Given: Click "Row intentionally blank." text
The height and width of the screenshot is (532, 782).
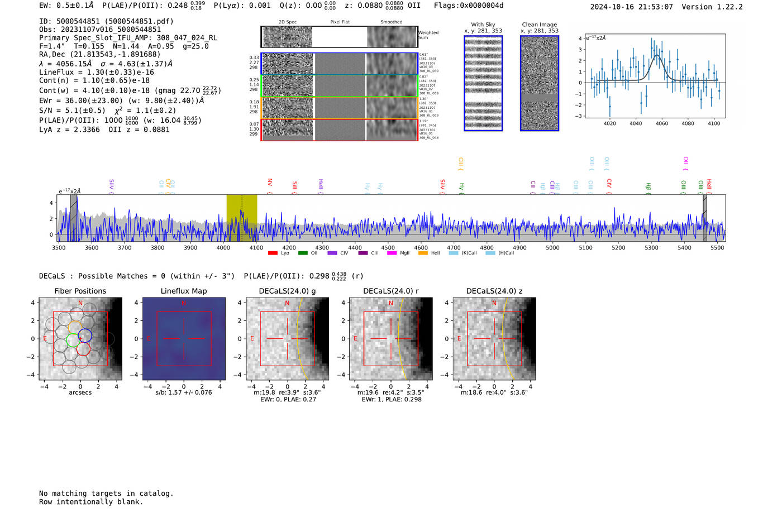Looking at the screenshot, I should (x=91, y=502).
